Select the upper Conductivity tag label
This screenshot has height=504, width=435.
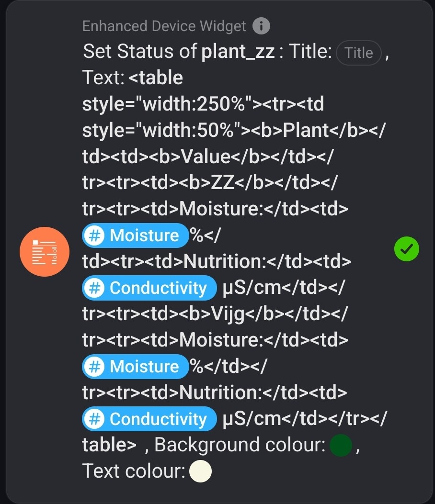click(158, 288)
